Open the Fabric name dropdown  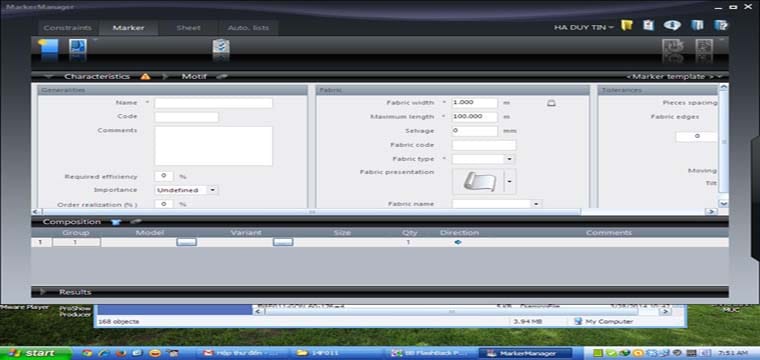click(x=536, y=204)
